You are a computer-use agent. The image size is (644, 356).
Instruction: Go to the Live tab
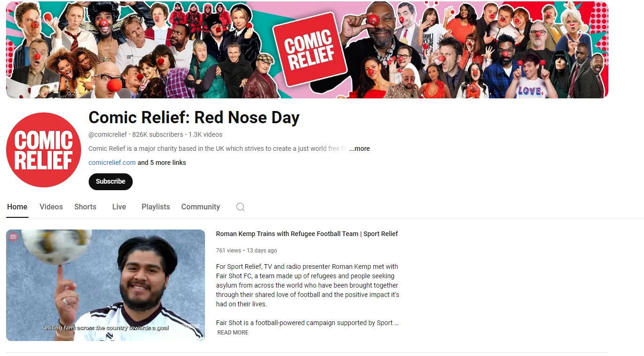click(x=119, y=207)
